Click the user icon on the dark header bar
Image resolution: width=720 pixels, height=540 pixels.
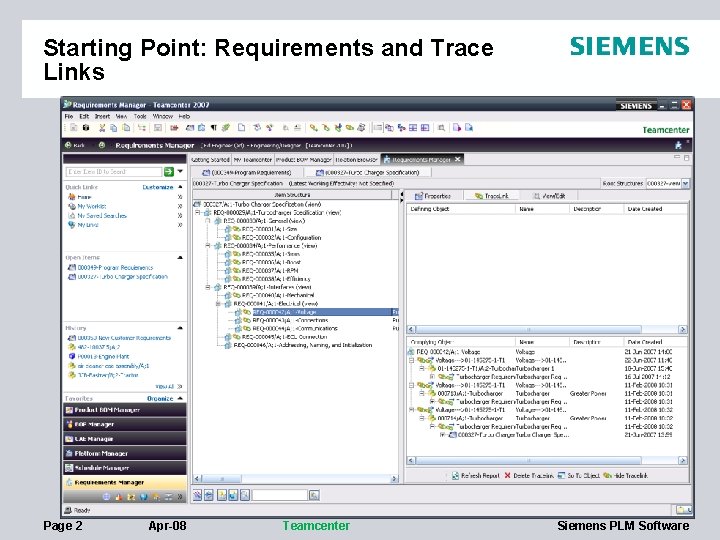click(678, 145)
